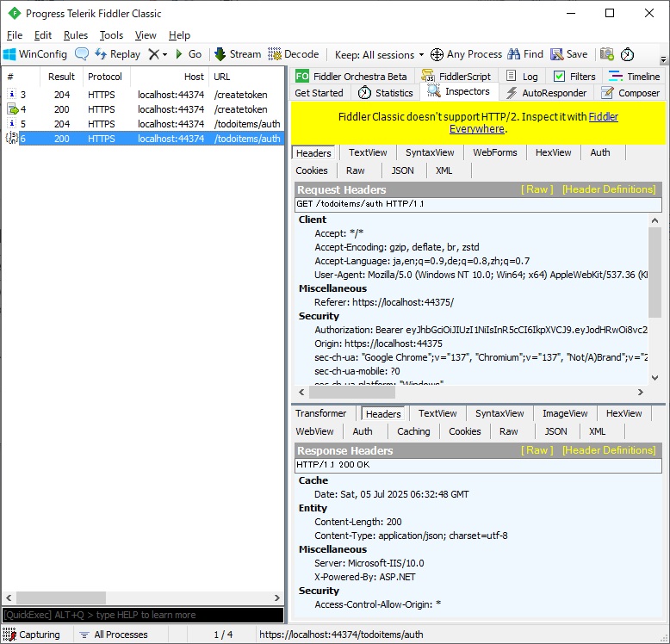The image size is (670, 644).
Task: Select session 3 /createtoken row
Action: tap(143, 95)
